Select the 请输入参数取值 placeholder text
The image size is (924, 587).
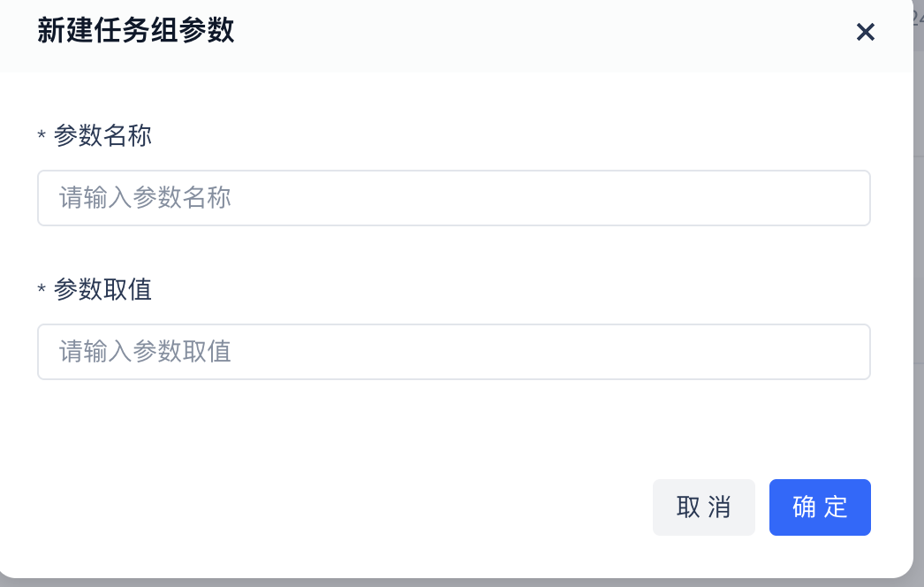pyautogui.click(x=146, y=352)
